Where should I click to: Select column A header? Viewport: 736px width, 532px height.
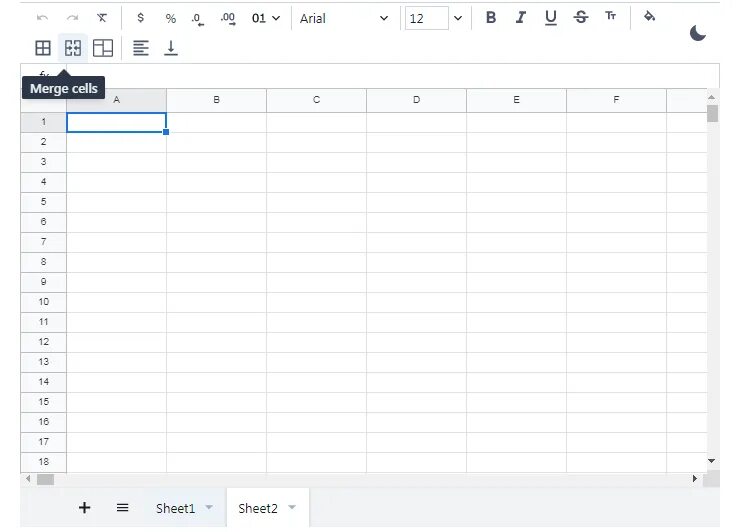pos(116,100)
